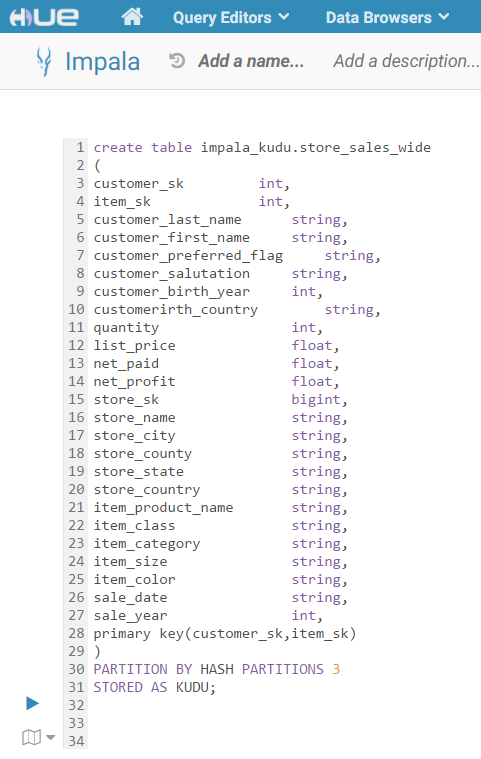Click the Hue logo
Image resolution: width=481 pixels, height=759 pixels.
(45, 17)
